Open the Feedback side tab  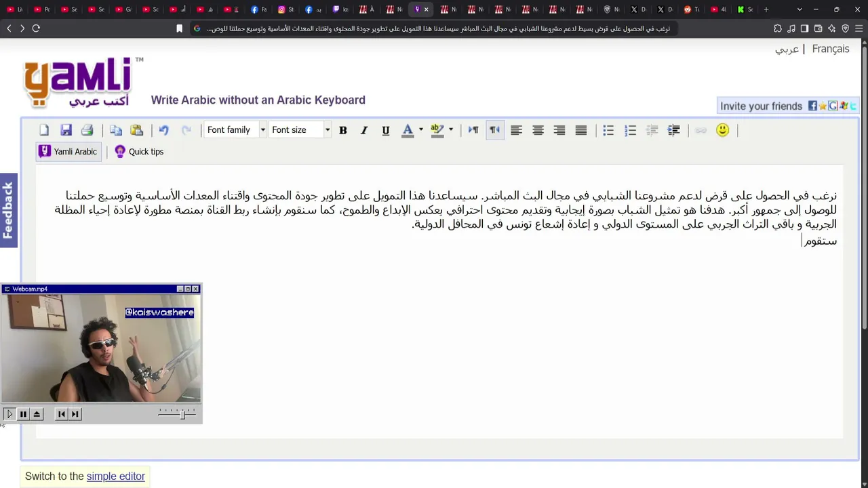click(8, 210)
